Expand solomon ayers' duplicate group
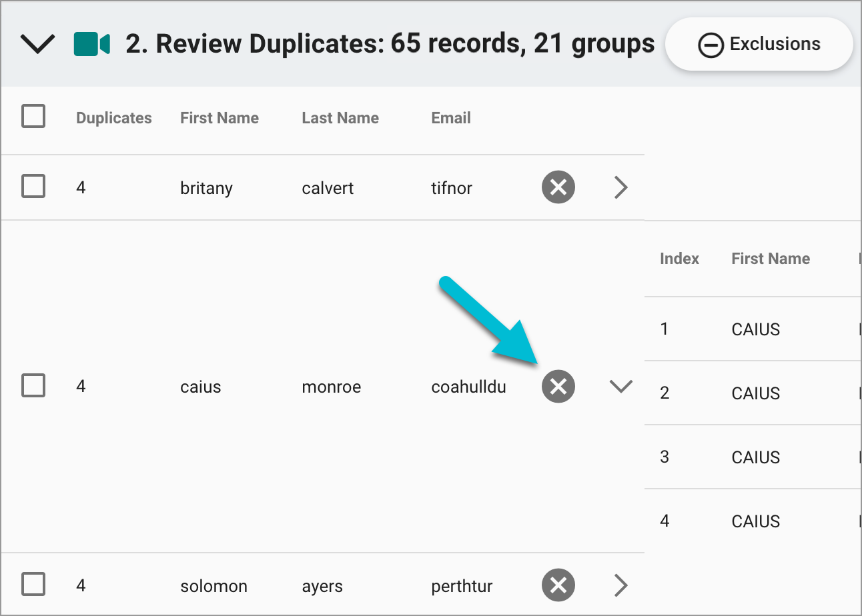 coord(620,585)
